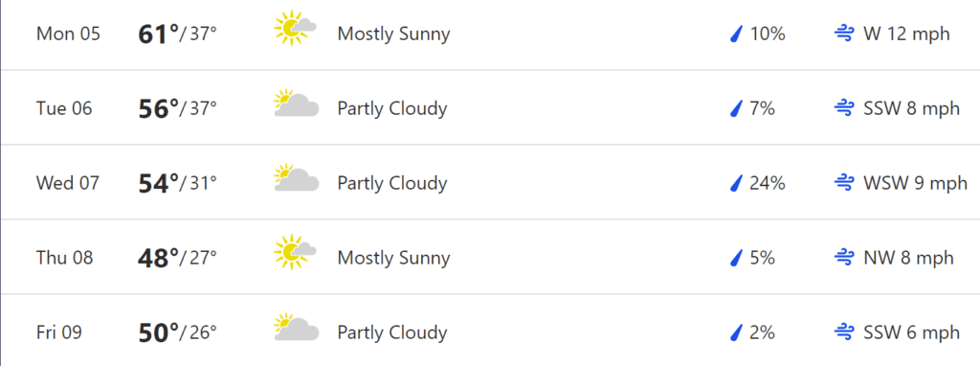Click the wind icon beside SSW 6 mph

844,332
